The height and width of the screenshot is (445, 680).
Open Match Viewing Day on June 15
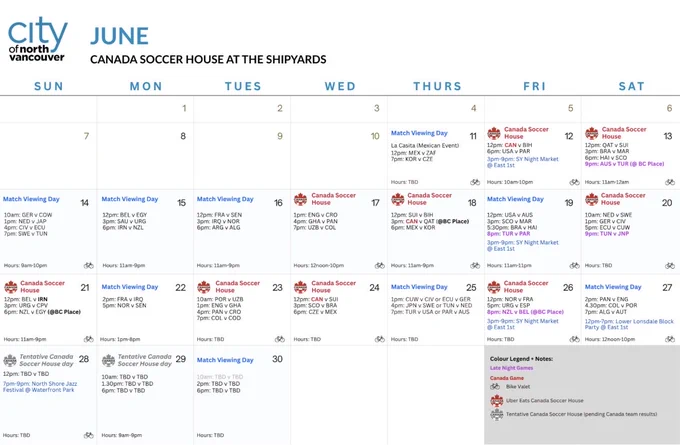[x=130, y=199]
